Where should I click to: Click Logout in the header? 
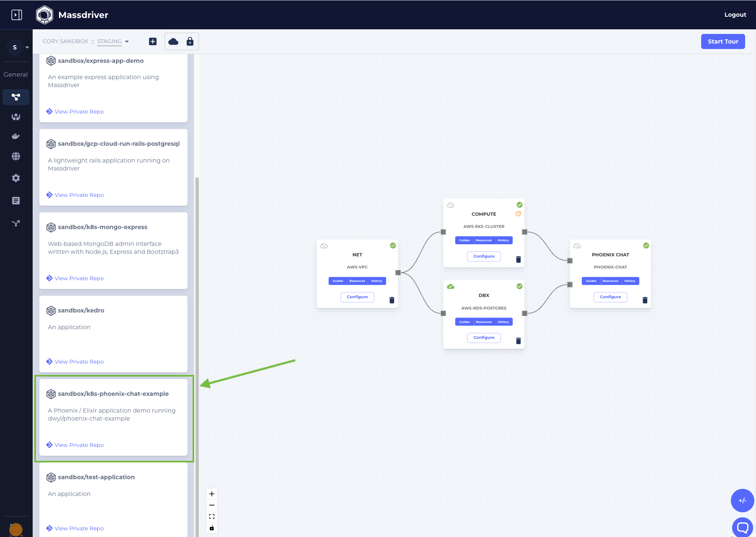click(735, 15)
